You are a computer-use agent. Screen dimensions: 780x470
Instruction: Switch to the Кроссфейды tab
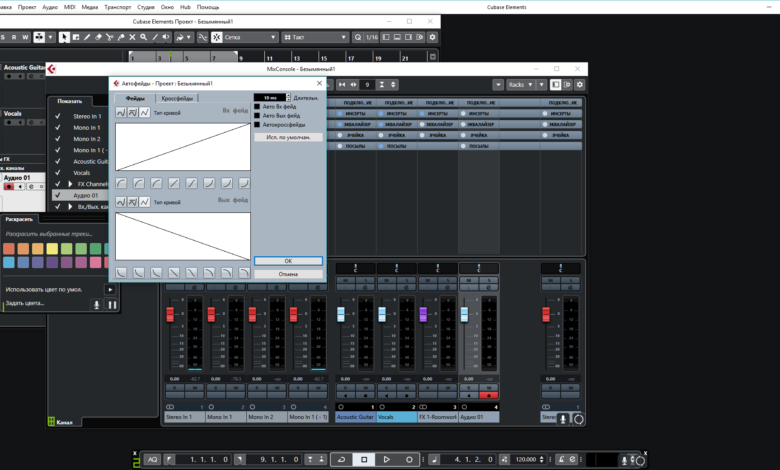click(178, 98)
